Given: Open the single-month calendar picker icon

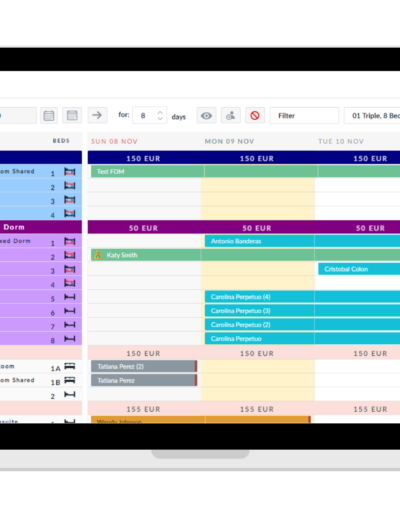Looking at the screenshot, I should click(49, 116).
